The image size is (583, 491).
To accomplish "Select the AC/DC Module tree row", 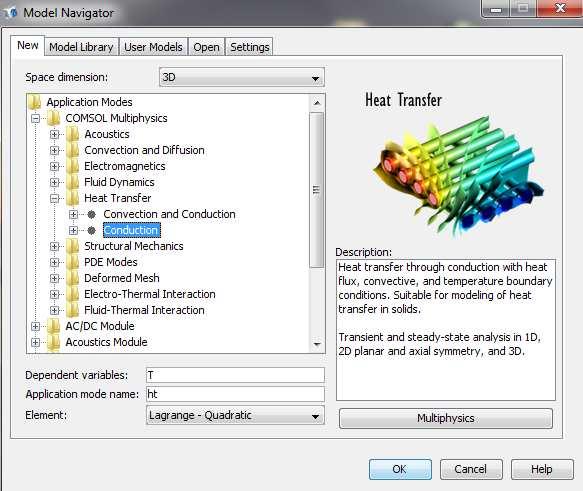I will [x=100, y=326].
